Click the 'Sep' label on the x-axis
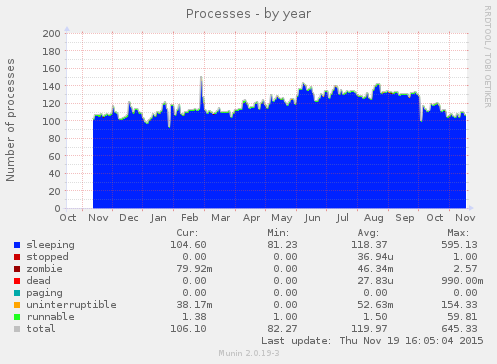The width and height of the screenshot is (497, 364). 405,218
